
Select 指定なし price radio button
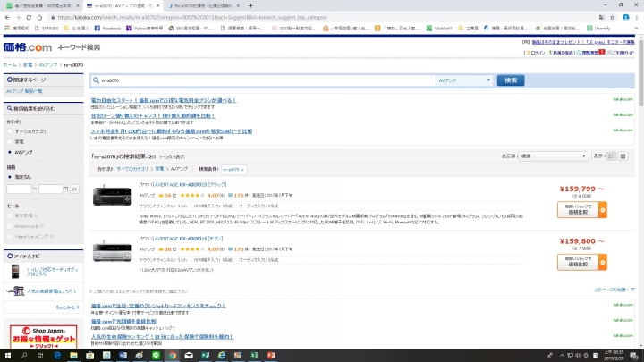tap(10, 177)
